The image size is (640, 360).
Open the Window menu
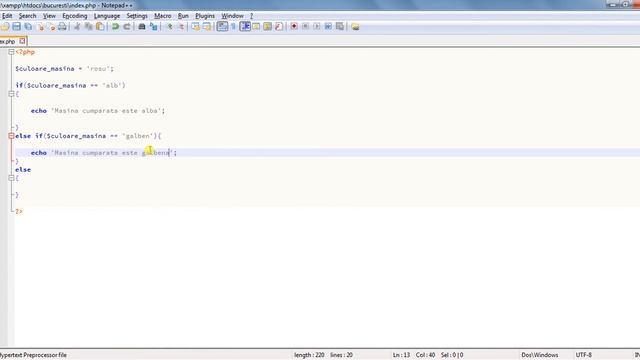pos(232,16)
